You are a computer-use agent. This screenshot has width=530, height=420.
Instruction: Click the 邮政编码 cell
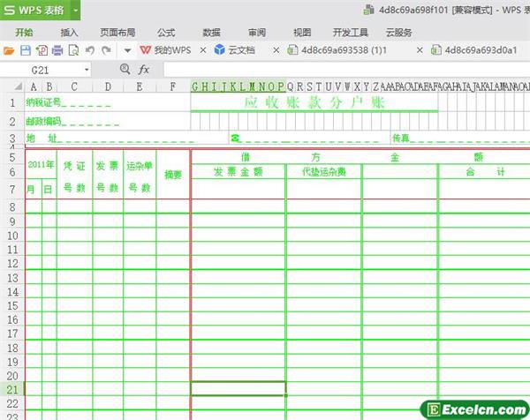coord(108,121)
